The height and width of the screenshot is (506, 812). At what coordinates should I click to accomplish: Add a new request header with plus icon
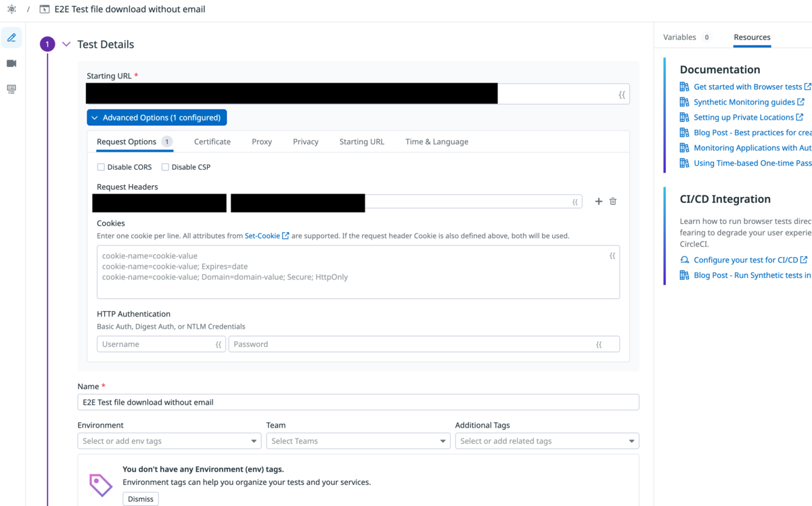[598, 202]
